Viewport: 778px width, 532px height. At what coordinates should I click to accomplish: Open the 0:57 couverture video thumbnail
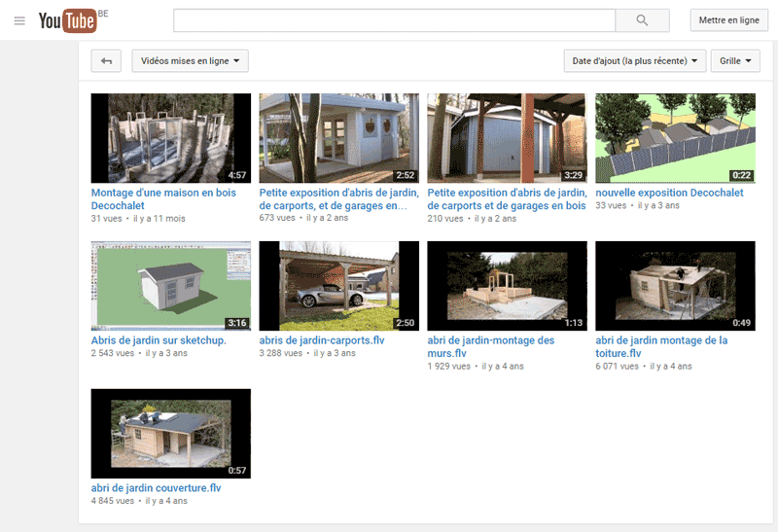(x=170, y=434)
